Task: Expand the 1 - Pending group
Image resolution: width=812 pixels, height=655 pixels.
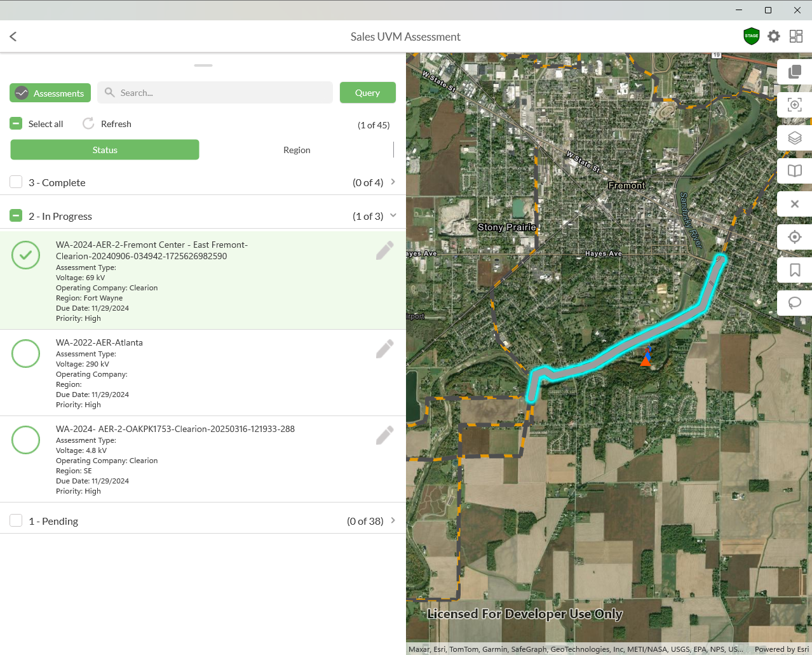Action: (393, 520)
